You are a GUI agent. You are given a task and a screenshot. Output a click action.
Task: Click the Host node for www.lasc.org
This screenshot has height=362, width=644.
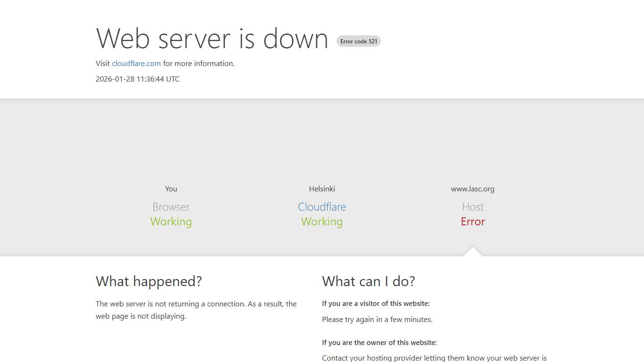tap(472, 206)
